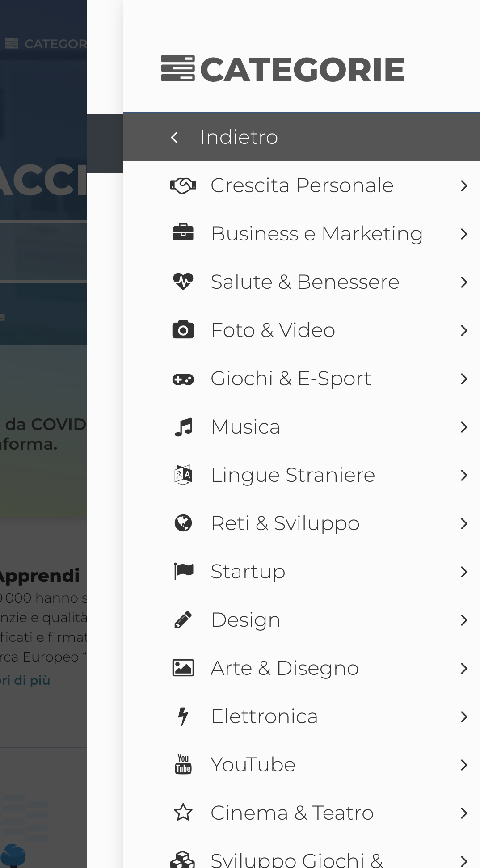Expand the Arte & Disegno chevron
This screenshot has height=868, width=480.
click(464, 668)
